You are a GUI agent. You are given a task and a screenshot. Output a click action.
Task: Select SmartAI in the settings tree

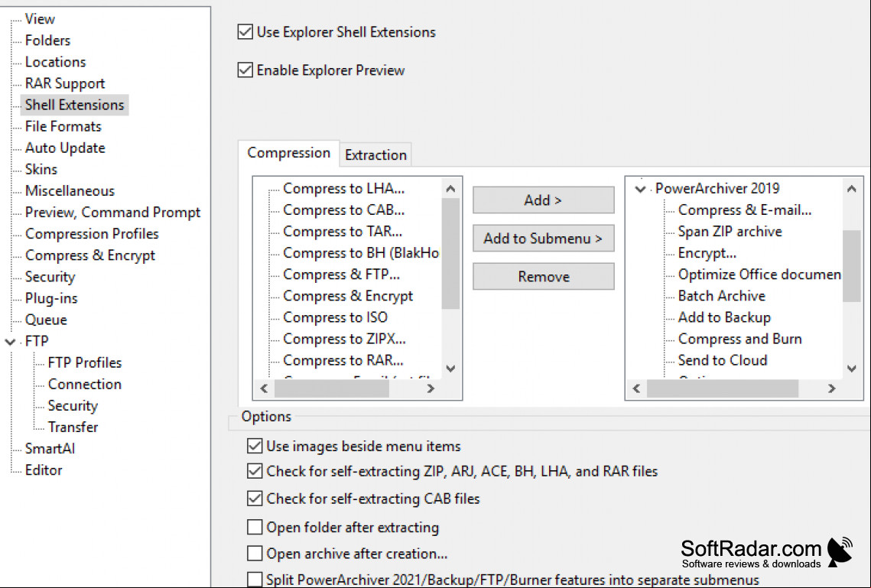[x=50, y=449]
